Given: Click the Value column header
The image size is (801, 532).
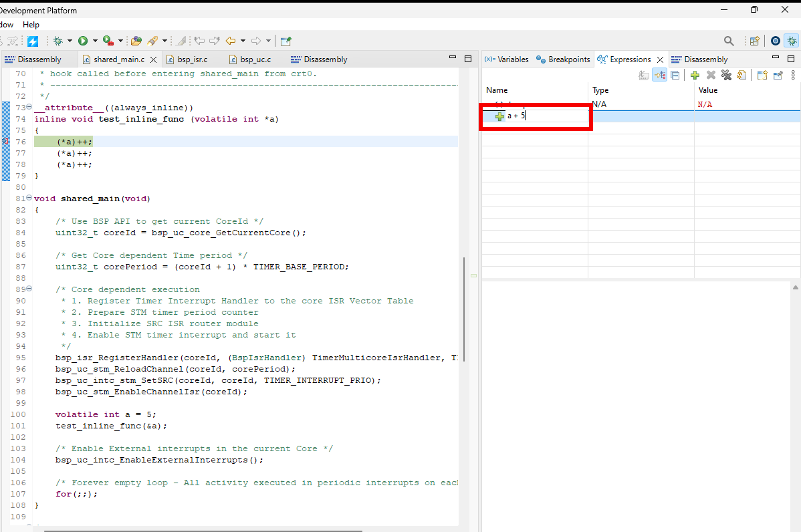Looking at the screenshot, I should coord(707,90).
